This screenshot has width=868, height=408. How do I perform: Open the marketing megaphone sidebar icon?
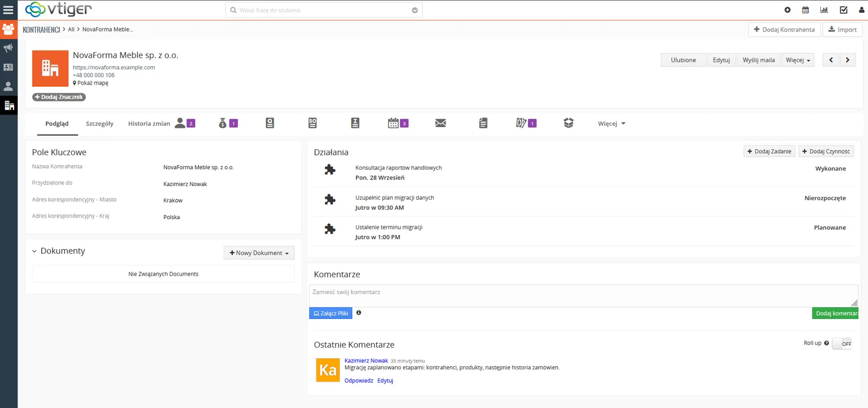8,48
